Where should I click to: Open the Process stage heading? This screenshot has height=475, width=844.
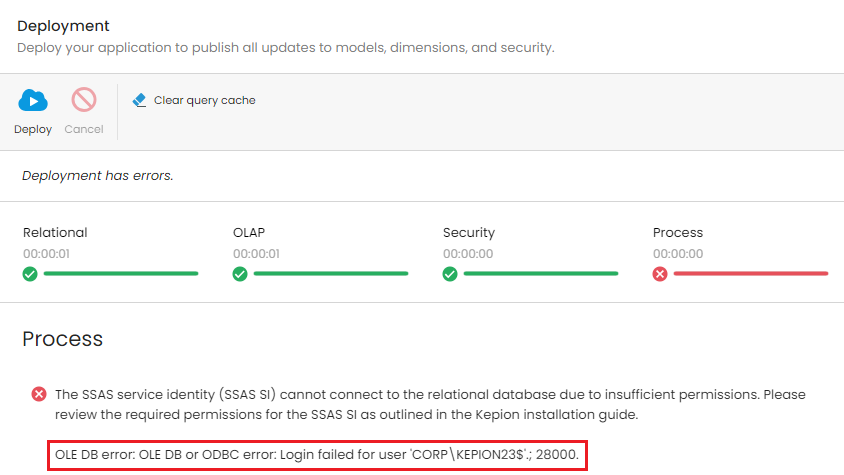(678, 233)
